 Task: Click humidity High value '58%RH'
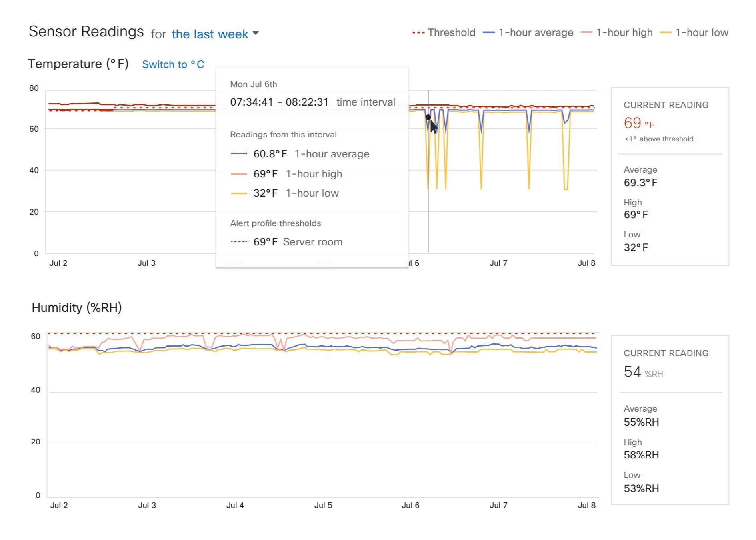pos(641,455)
